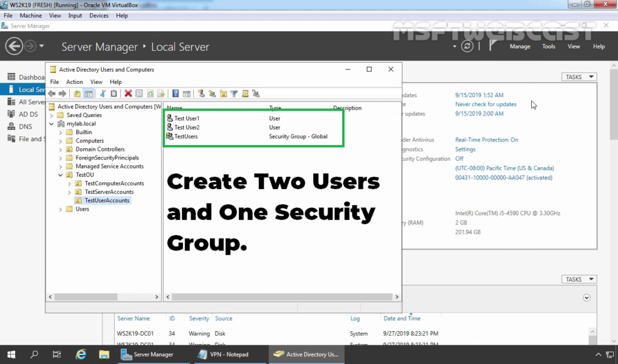
Task: Open the ADUC Help menu
Action: pyautogui.click(x=115, y=82)
